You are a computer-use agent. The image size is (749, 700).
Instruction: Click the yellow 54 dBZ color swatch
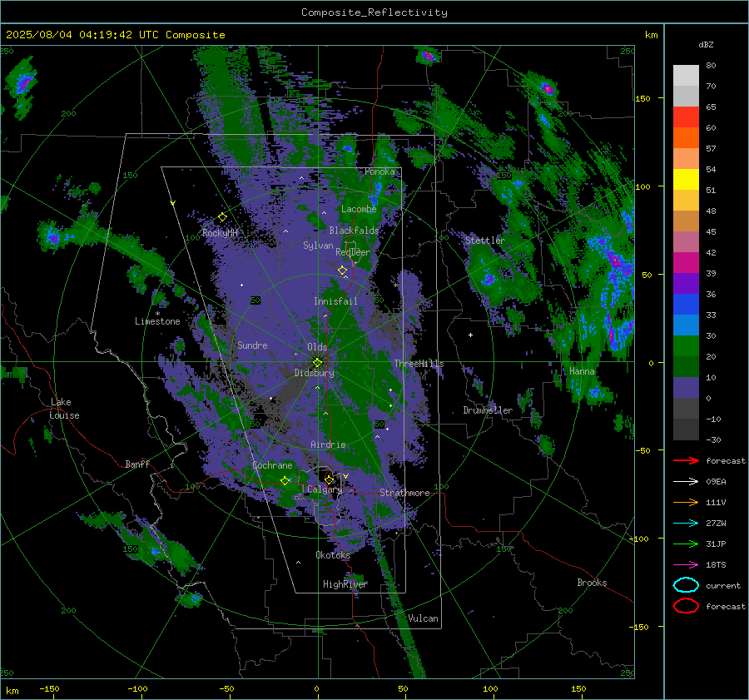[686, 179]
